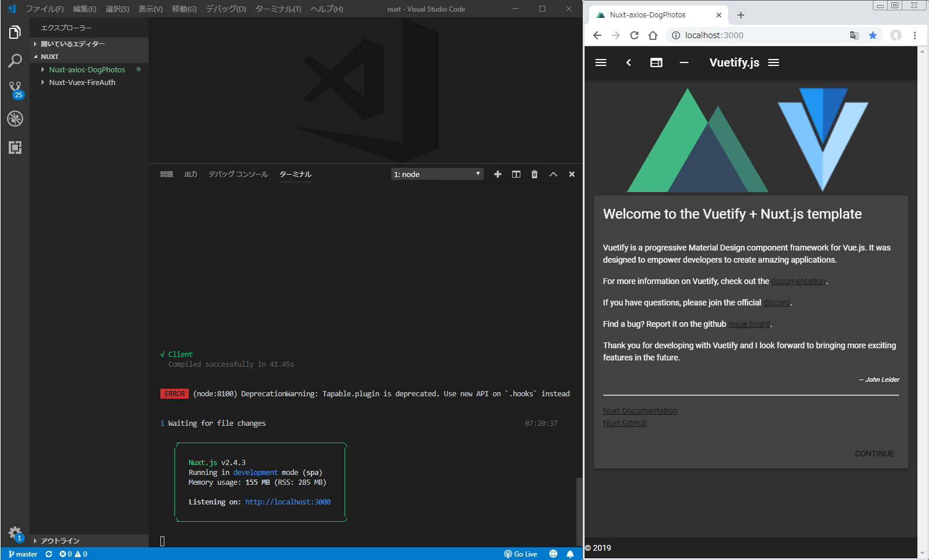This screenshot has width=929, height=560.
Task: Toggle the Vuetify left navigation drawer
Action: [601, 62]
